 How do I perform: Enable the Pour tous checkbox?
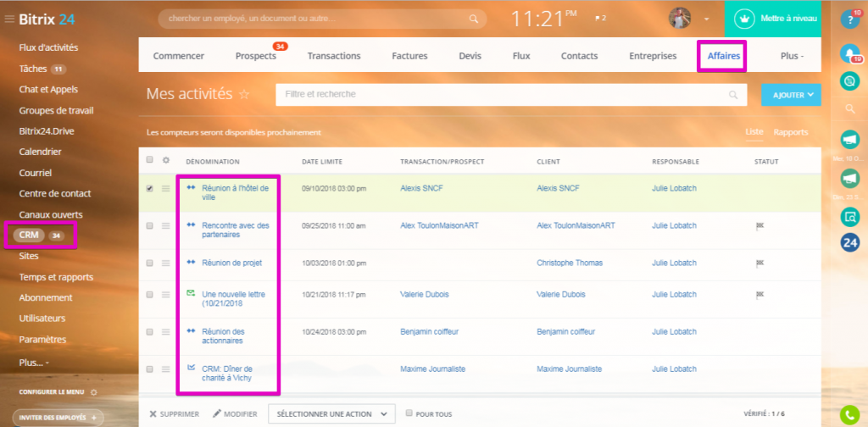coord(409,413)
